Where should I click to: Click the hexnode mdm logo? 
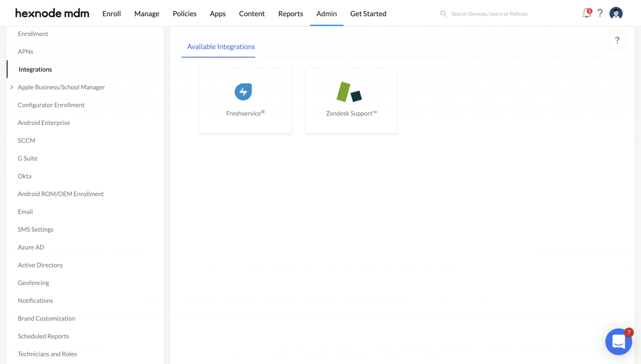coord(52,13)
